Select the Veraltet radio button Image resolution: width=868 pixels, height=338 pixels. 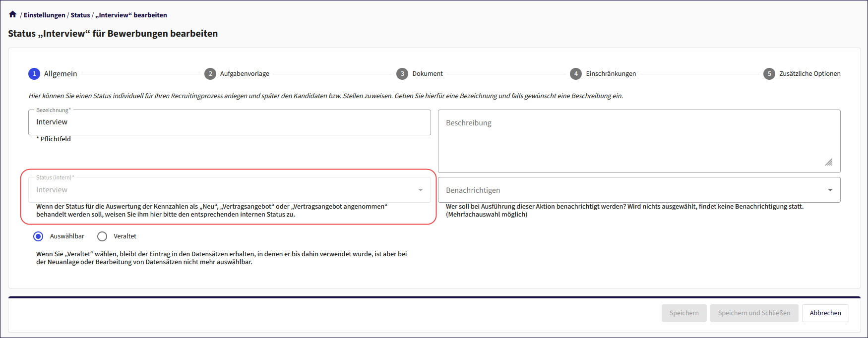[102, 236]
